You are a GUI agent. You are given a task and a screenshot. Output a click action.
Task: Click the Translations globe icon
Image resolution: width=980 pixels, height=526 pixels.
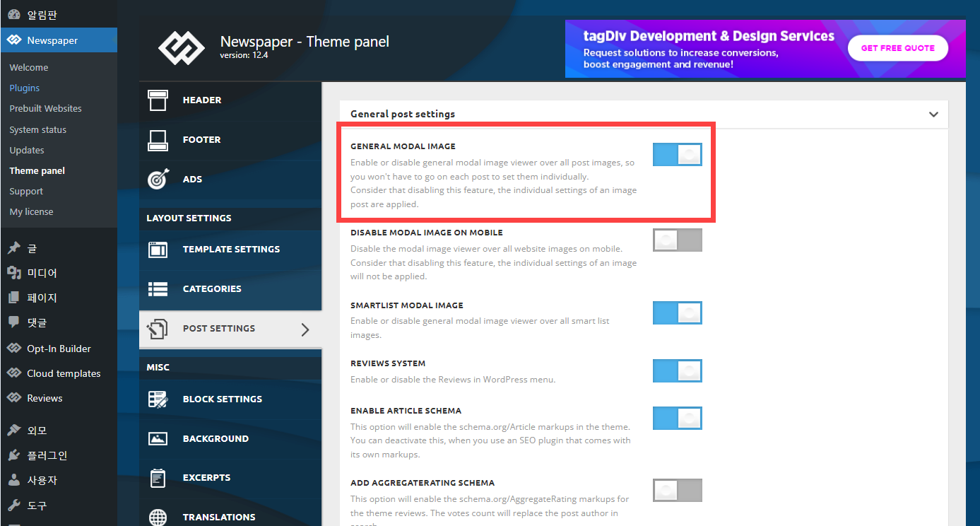[x=158, y=518]
